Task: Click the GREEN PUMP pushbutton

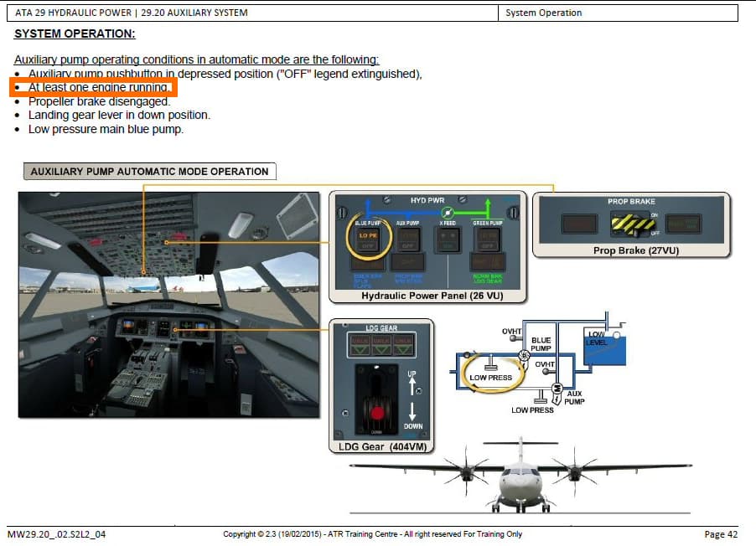Action: coord(488,240)
